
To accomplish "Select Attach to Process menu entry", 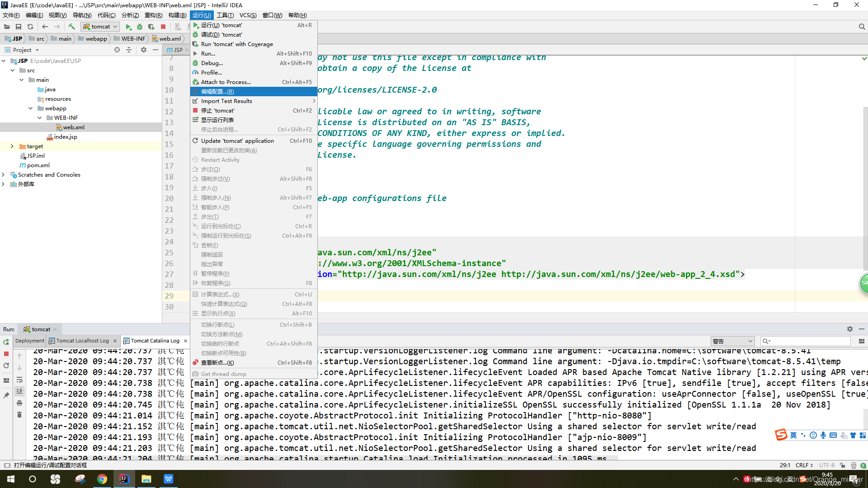I will coord(254,82).
